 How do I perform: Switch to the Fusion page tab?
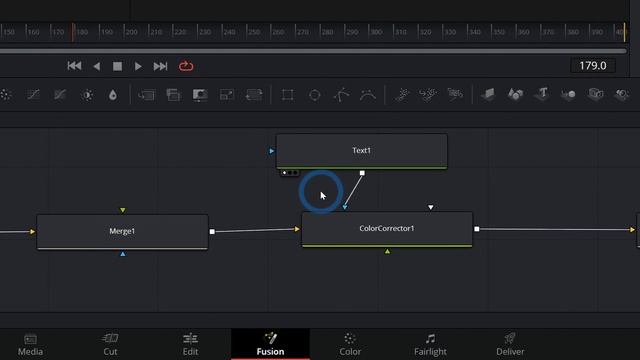270,344
